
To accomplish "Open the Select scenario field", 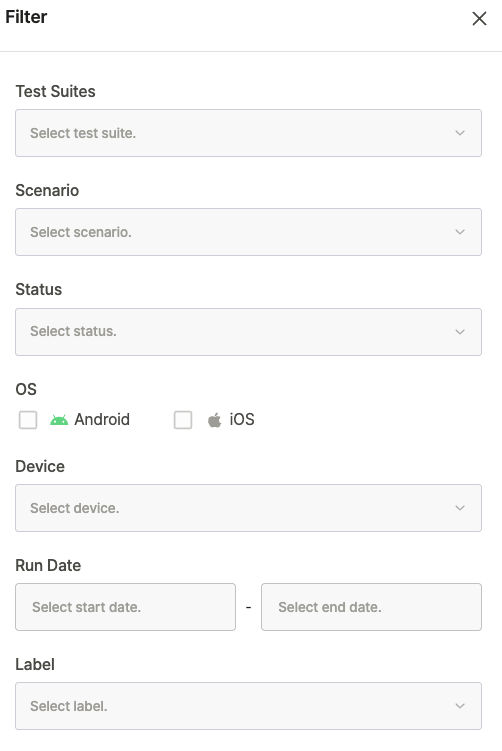I will coord(248,232).
